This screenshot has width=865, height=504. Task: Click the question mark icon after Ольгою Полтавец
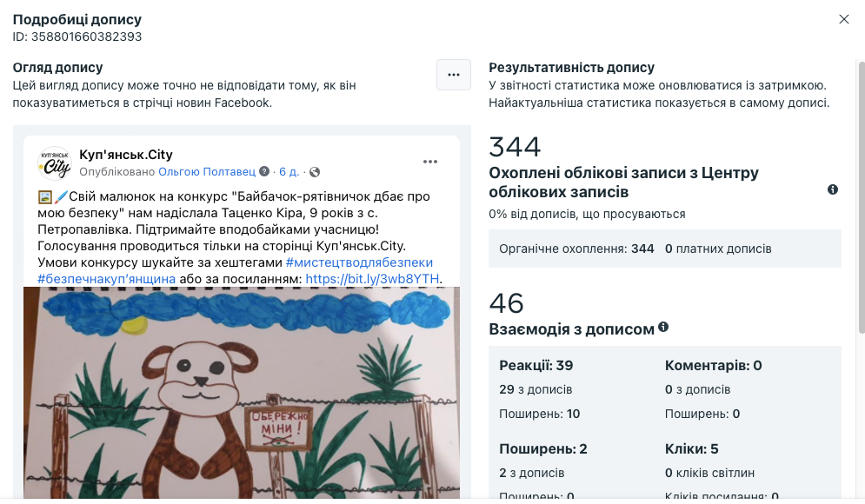(264, 171)
